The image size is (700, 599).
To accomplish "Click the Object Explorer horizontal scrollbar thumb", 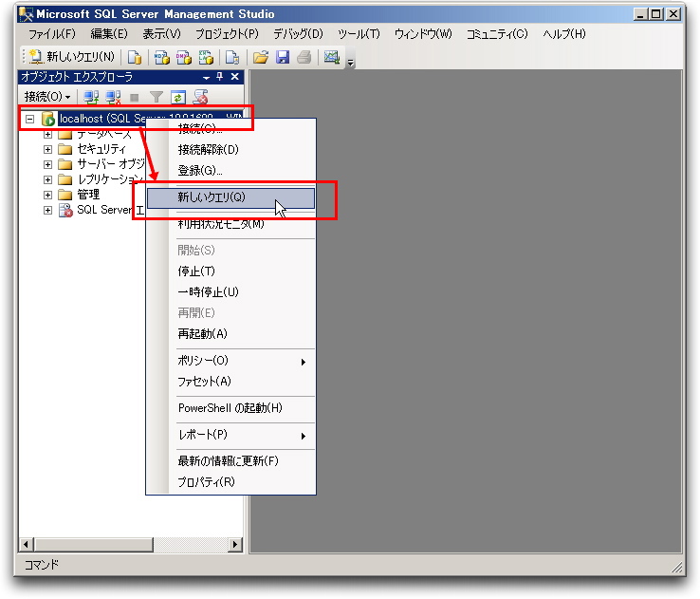I will point(94,545).
